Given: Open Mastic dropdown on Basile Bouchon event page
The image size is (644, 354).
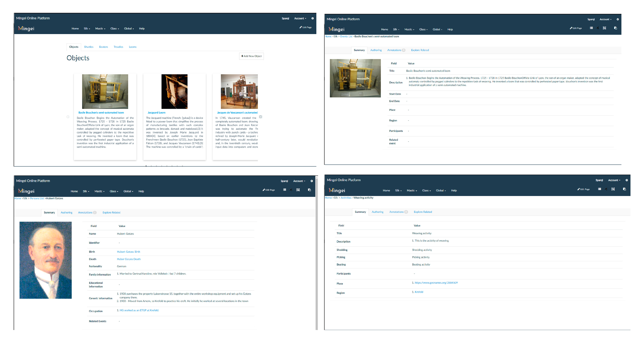Looking at the screenshot, I should tap(409, 29).
